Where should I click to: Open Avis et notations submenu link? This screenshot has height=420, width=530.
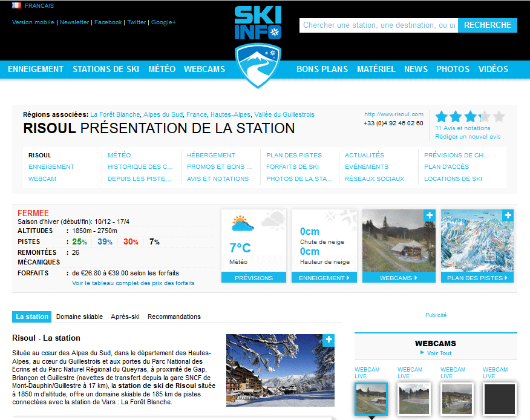(x=218, y=179)
